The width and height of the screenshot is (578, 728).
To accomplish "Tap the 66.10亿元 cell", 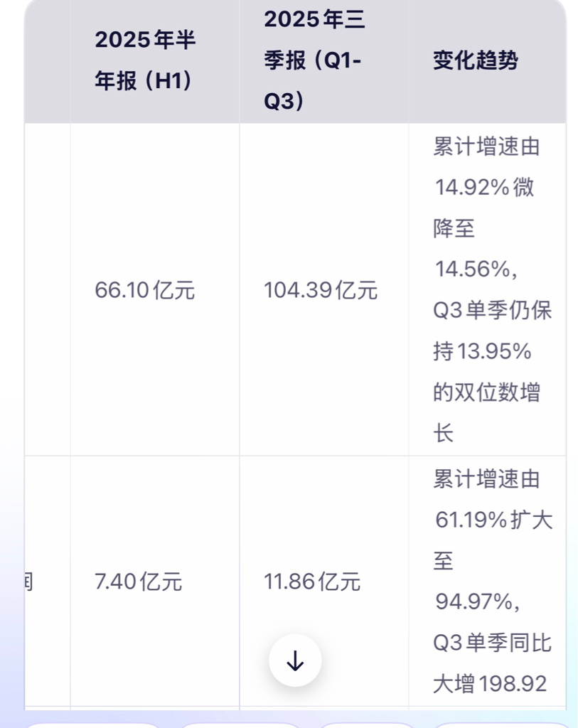I will point(145,290).
